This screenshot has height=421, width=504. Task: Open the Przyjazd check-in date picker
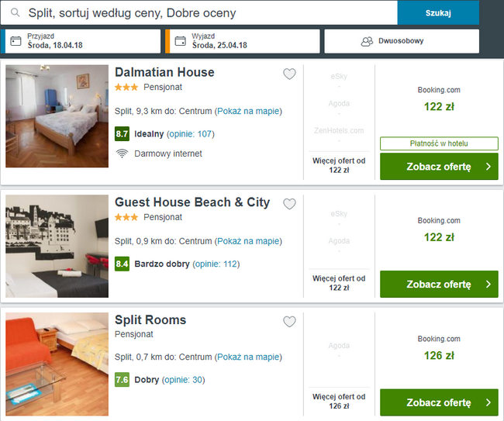(81, 41)
